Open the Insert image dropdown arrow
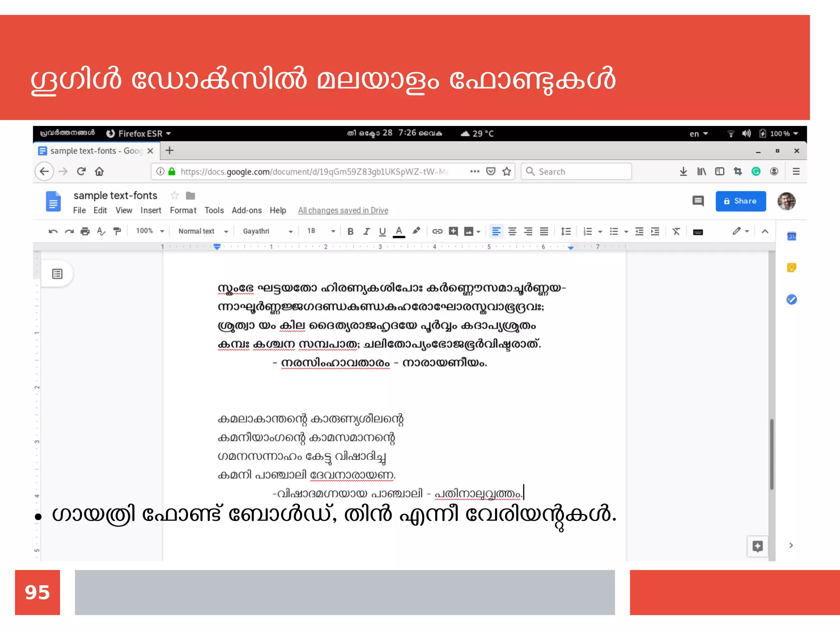This screenshot has width=840, height=630. (x=478, y=232)
